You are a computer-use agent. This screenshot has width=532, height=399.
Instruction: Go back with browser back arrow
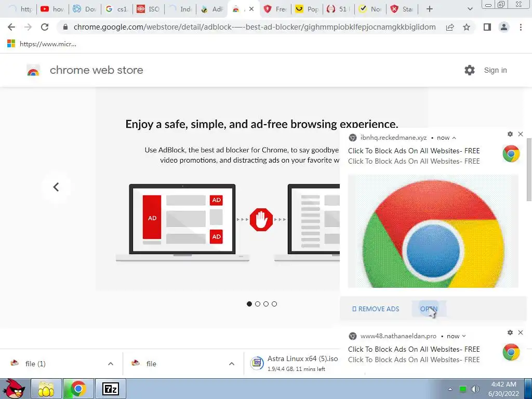point(11,27)
